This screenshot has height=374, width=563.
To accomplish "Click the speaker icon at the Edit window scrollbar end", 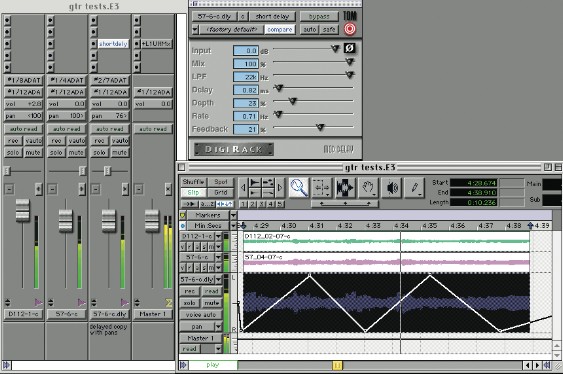I will [x=547, y=365].
